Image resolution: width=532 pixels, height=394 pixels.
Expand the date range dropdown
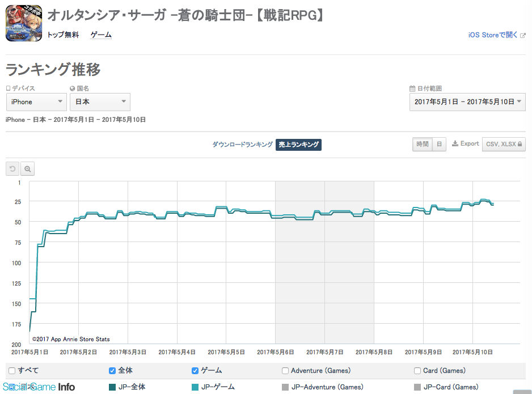pyautogui.click(x=467, y=102)
